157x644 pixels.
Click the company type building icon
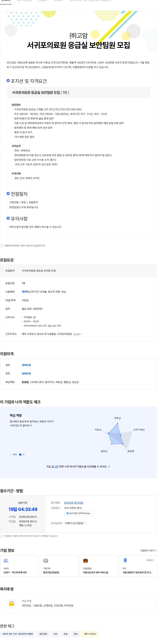coord(46,561)
